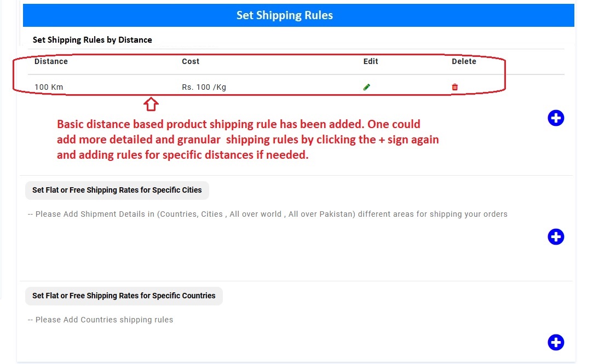Screen dimensions: 593x364
Task: Click the annotation line mentioning clicking the + sign
Action: pos(247,140)
